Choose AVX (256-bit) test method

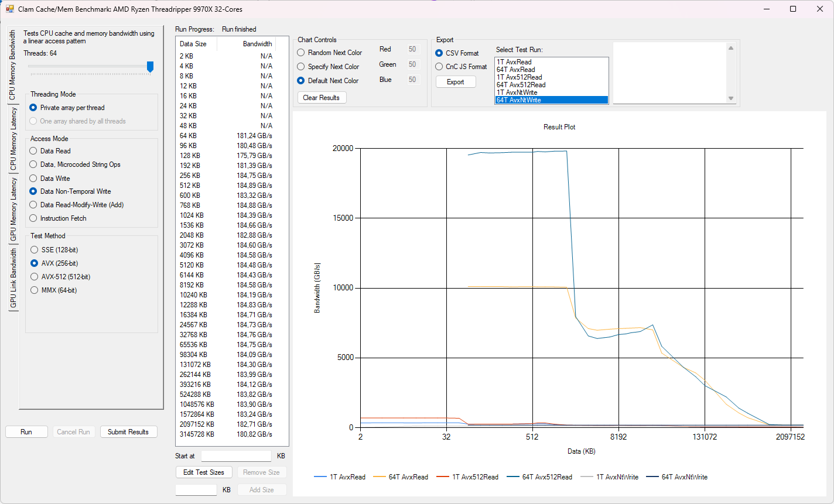pos(54,263)
